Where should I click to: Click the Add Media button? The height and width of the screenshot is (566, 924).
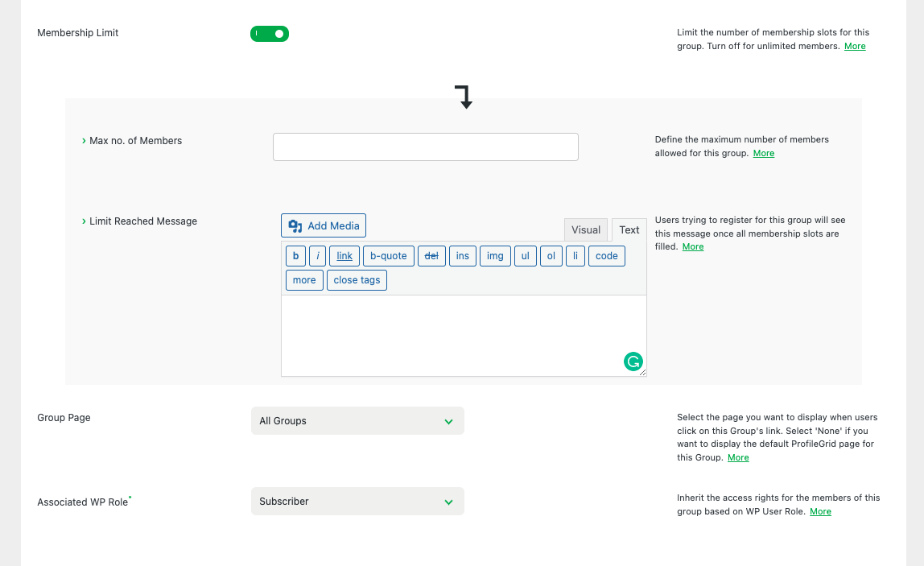324,225
